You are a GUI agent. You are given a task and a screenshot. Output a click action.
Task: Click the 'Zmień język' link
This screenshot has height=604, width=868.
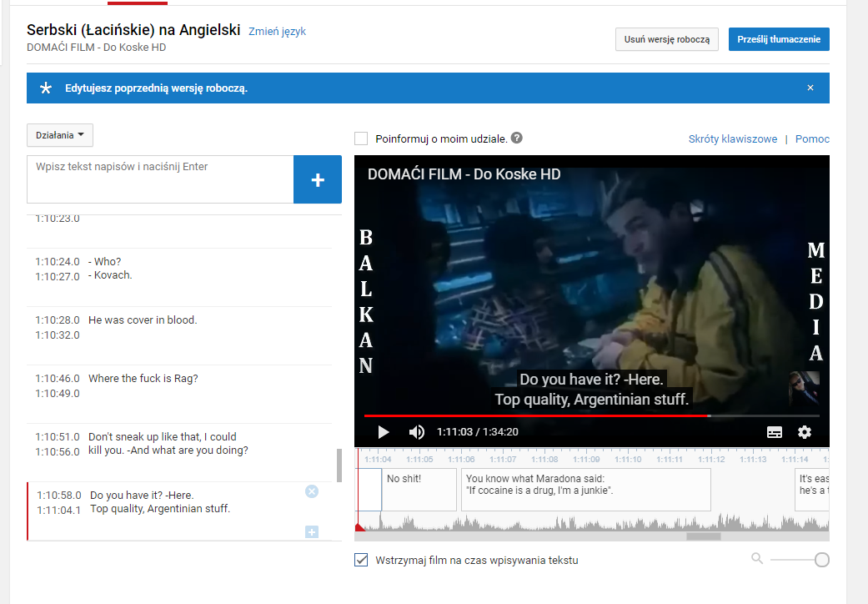(x=277, y=32)
